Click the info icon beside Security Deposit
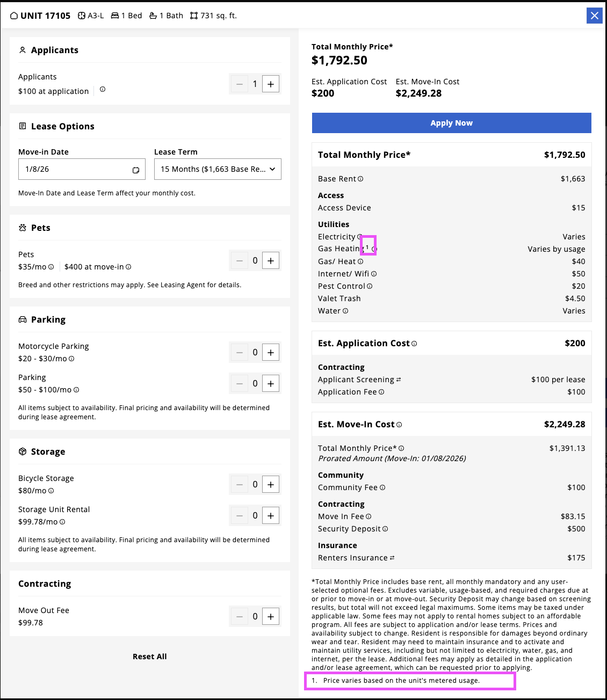The image size is (607, 700). click(385, 529)
